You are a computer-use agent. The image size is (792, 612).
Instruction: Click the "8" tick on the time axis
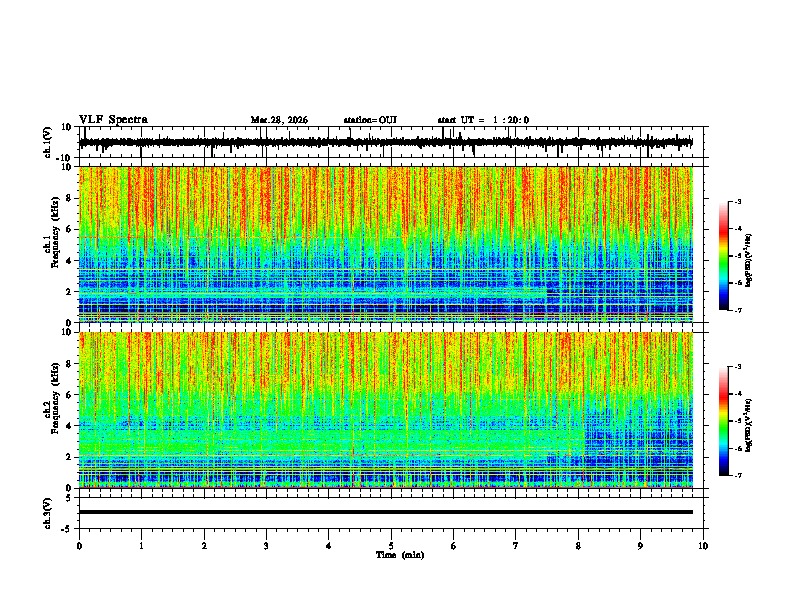578,546
